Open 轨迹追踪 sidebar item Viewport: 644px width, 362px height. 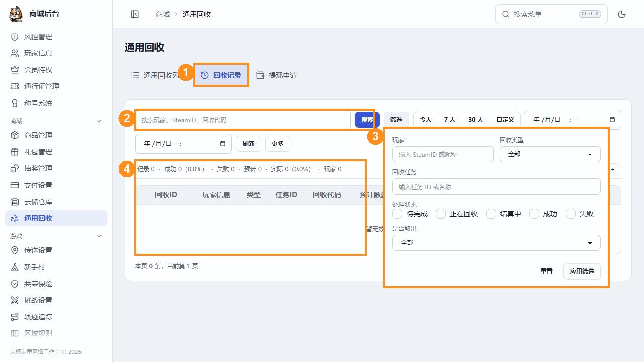click(56, 317)
